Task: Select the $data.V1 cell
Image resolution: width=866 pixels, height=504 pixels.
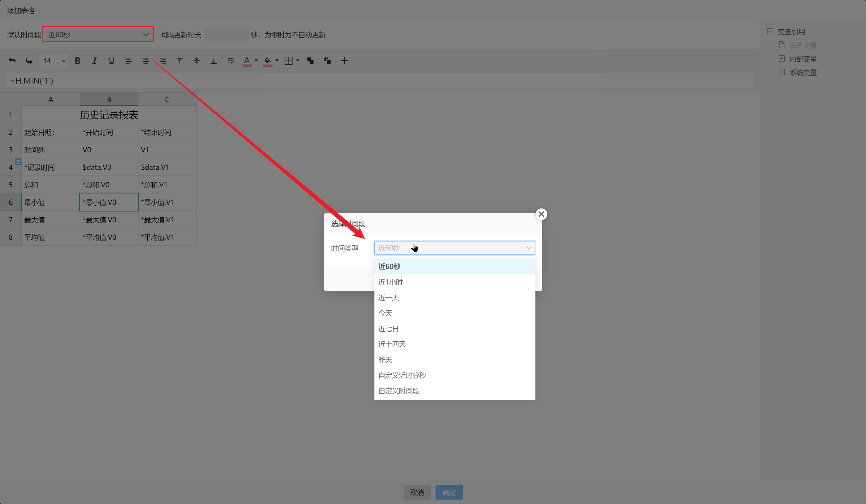Action: [167, 167]
